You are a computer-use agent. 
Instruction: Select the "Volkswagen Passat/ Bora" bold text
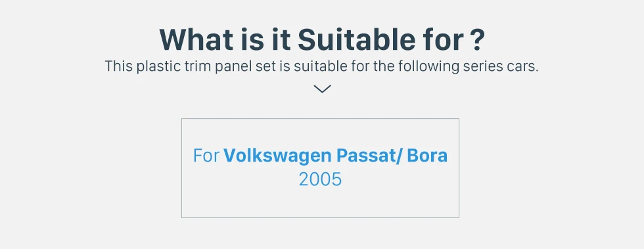point(336,156)
